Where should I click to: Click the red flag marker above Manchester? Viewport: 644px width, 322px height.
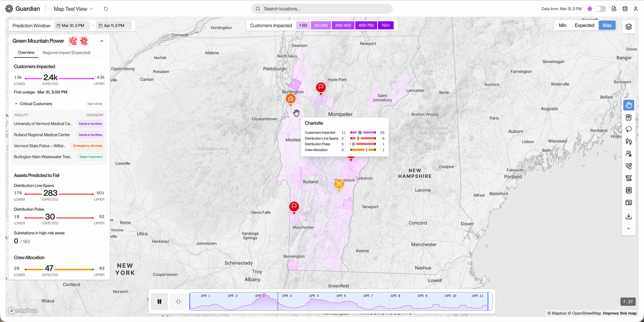click(x=294, y=207)
